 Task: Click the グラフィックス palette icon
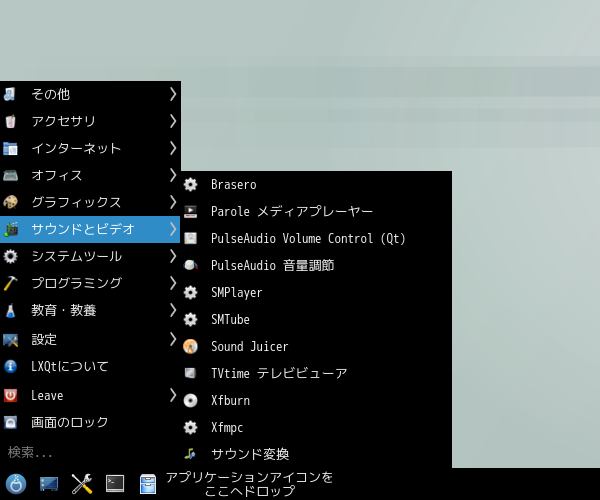point(10,202)
